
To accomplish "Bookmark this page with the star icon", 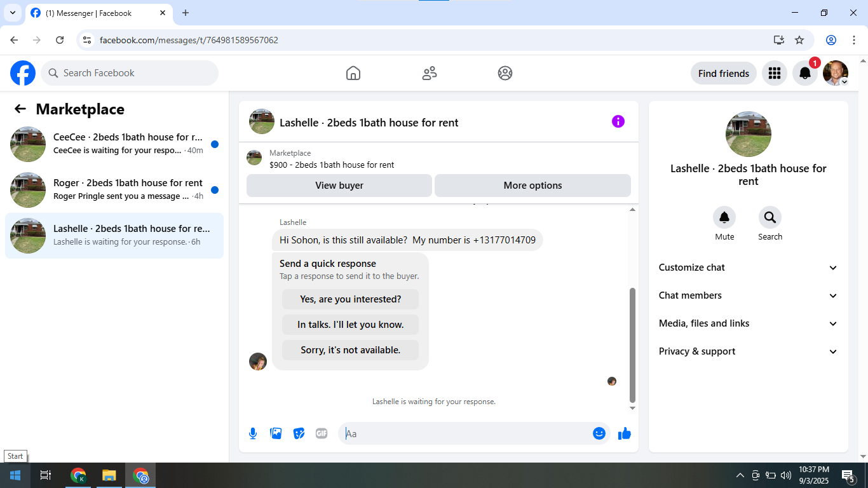I will pyautogui.click(x=799, y=40).
